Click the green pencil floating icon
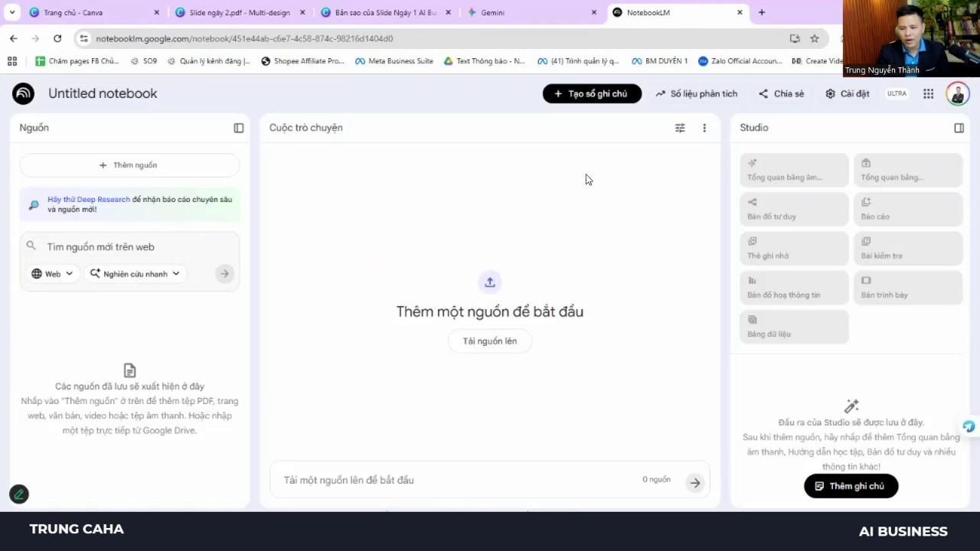The height and width of the screenshot is (551, 980). pyautogui.click(x=19, y=494)
